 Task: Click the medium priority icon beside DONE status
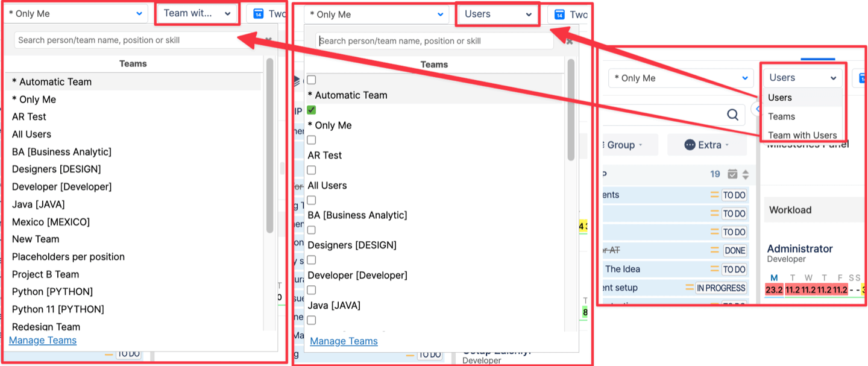pyautogui.click(x=715, y=251)
